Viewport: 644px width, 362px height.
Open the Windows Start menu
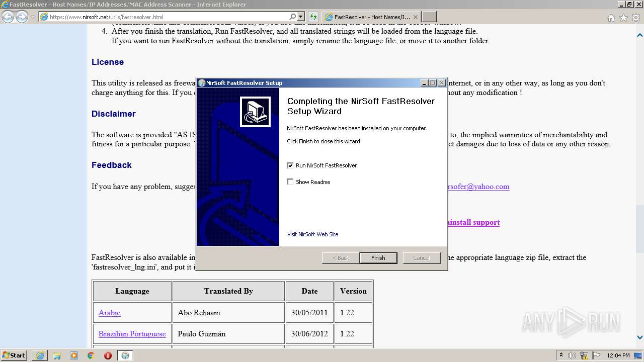coord(14,355)
